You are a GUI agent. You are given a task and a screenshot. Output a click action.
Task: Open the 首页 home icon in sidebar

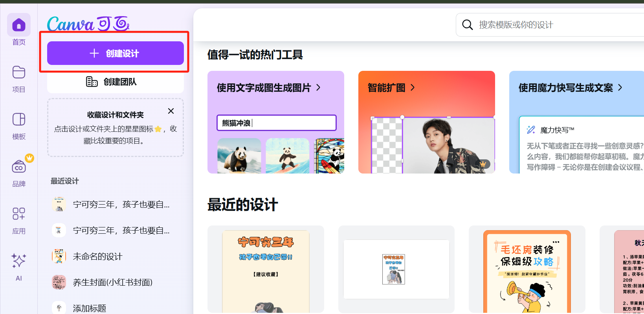click(x=19, y=25)
